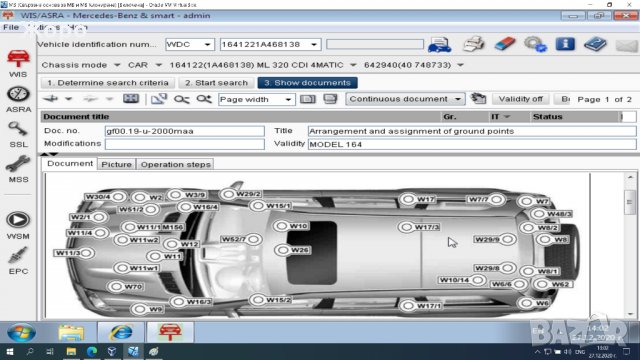The image size is (640, 360).
Task: Open the folder icon in guest taskbar
Action: point(71,332)
